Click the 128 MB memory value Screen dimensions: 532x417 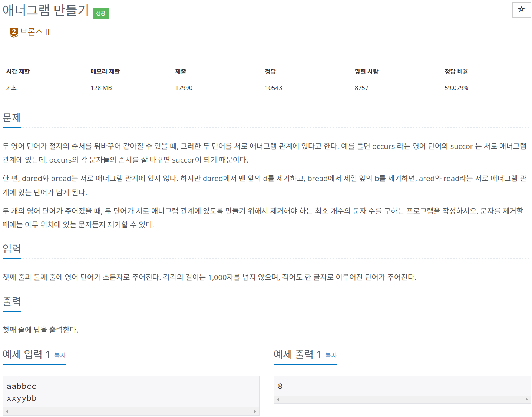[x=101, y=88]
